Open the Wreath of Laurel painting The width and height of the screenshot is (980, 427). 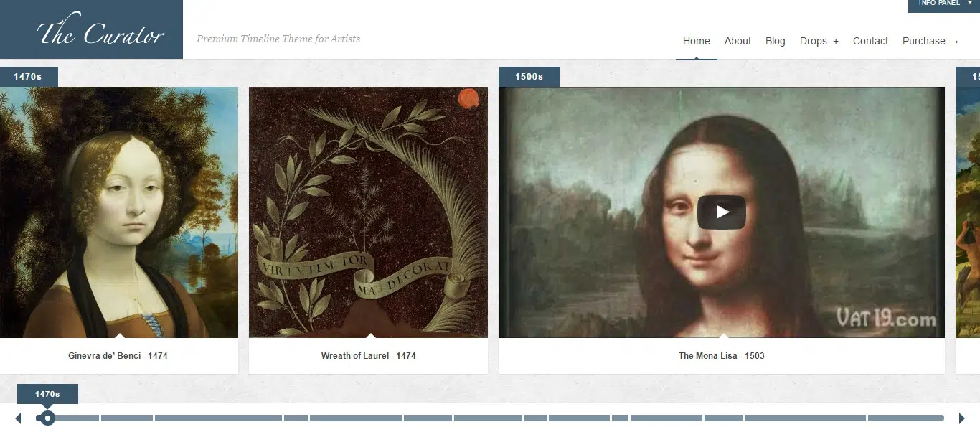click(368, 212)
